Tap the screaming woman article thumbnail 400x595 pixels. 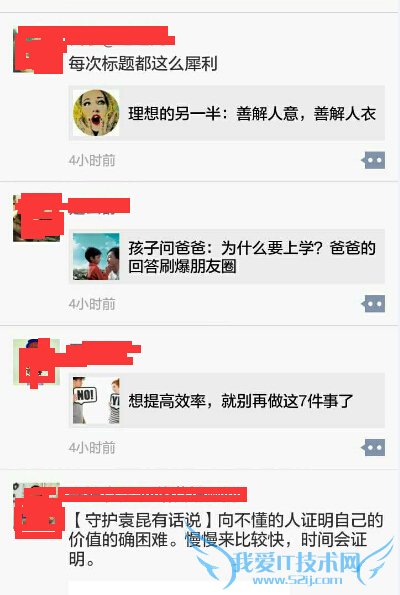coord(96,113)
